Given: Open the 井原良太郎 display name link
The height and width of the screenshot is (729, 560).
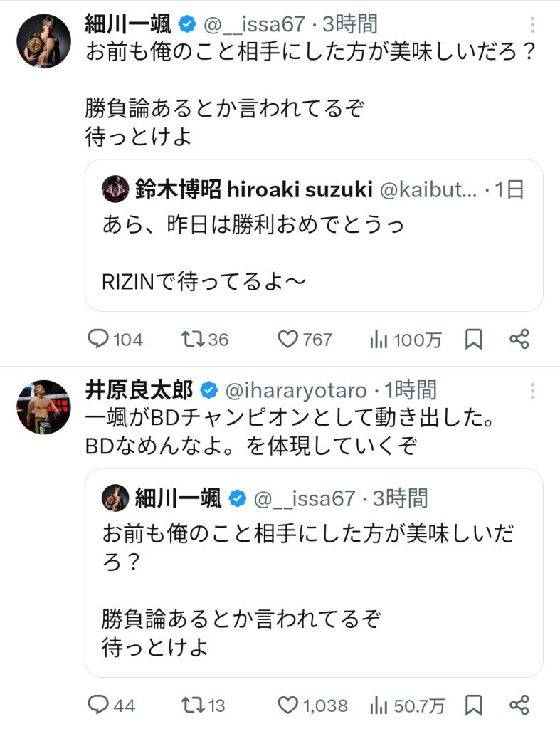Looking at the screenshot, I should coord(138,390).
